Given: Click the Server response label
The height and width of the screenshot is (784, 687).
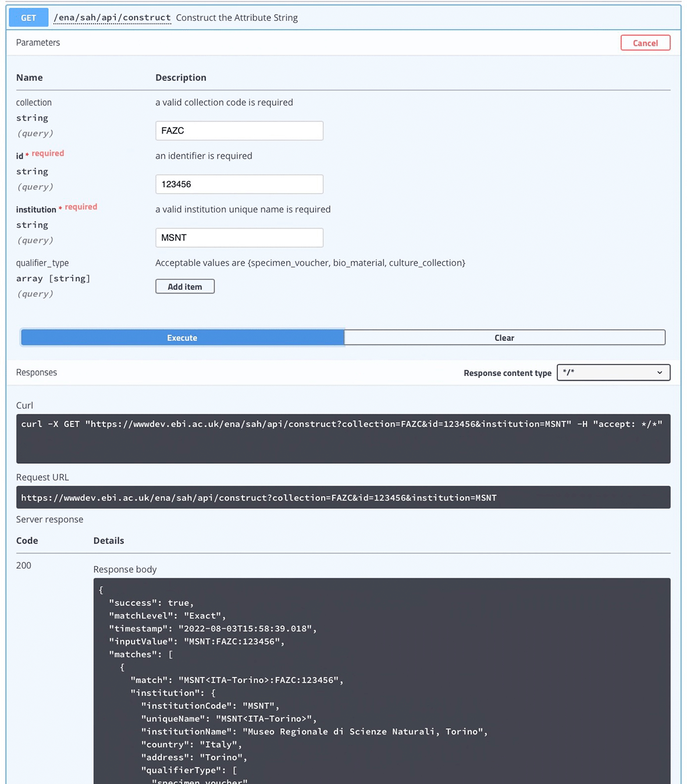Looking at the screenshot, I should [x=49, y=519].
